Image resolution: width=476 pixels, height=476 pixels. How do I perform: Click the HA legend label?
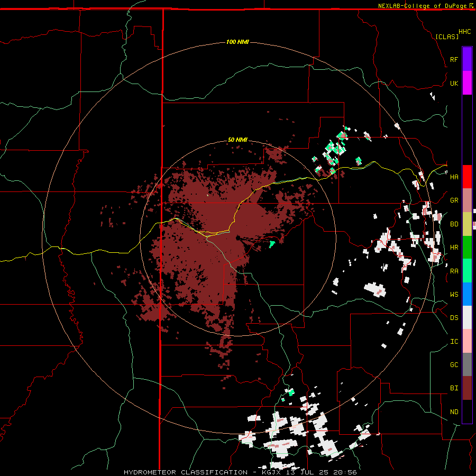[454, 177]
